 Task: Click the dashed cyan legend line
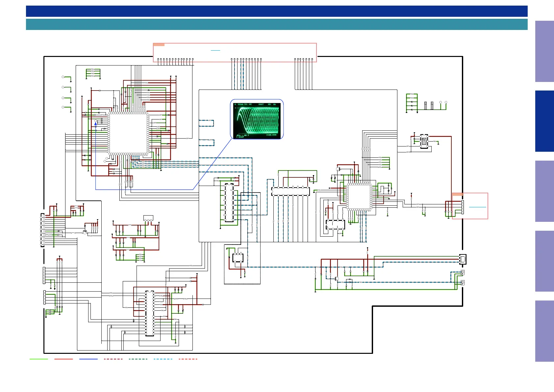pos(163,359)
